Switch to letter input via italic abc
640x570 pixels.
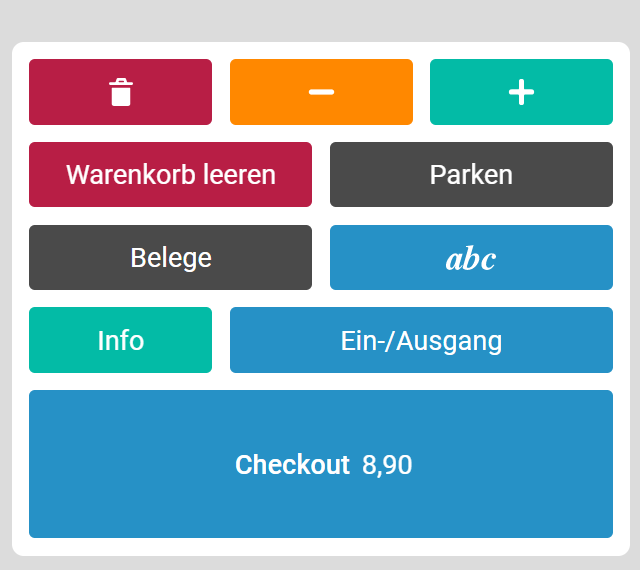pos(471,258)
